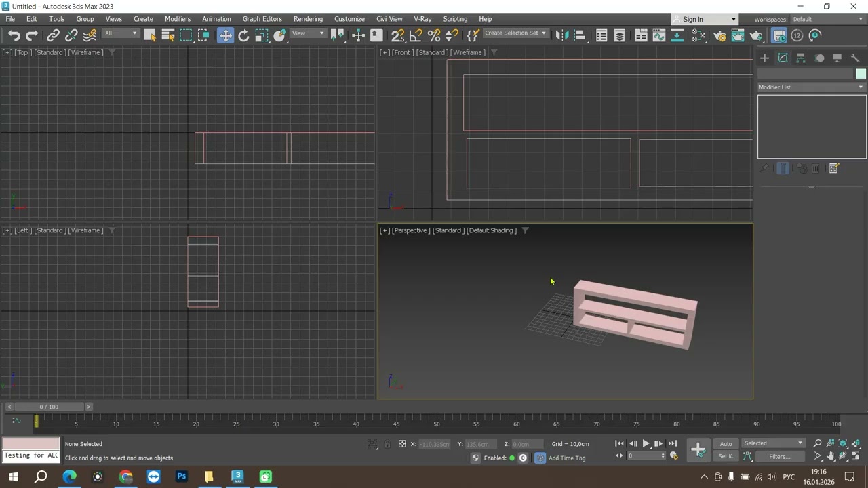
Task: Open the Default Shading viewport label menu
Action: pyautogui.click(x=492, y=230)
